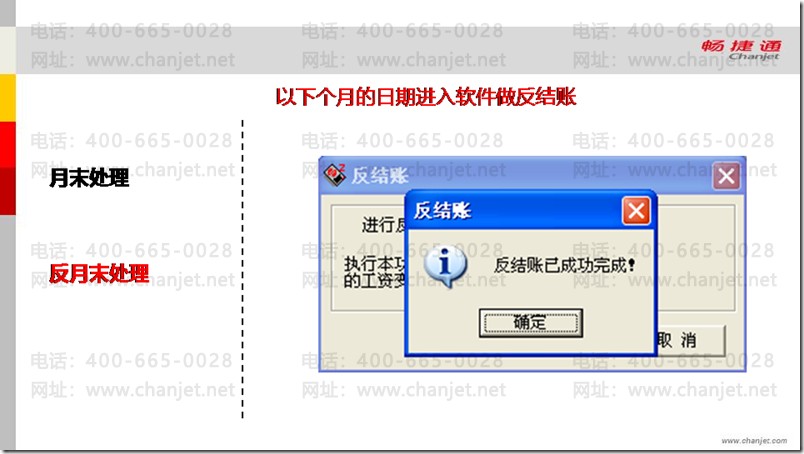
Task: Click the bright red block on the left strip
Action: click(x=8, y=145)
